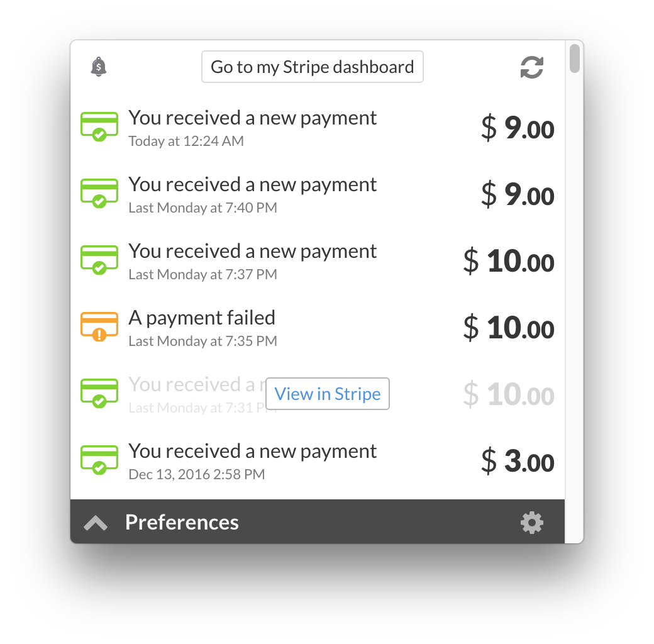Image resolution: width=654 pixels, height=644 pixels.
Task: Go to my Stripe dashboard
Action: tap(312, 67)
